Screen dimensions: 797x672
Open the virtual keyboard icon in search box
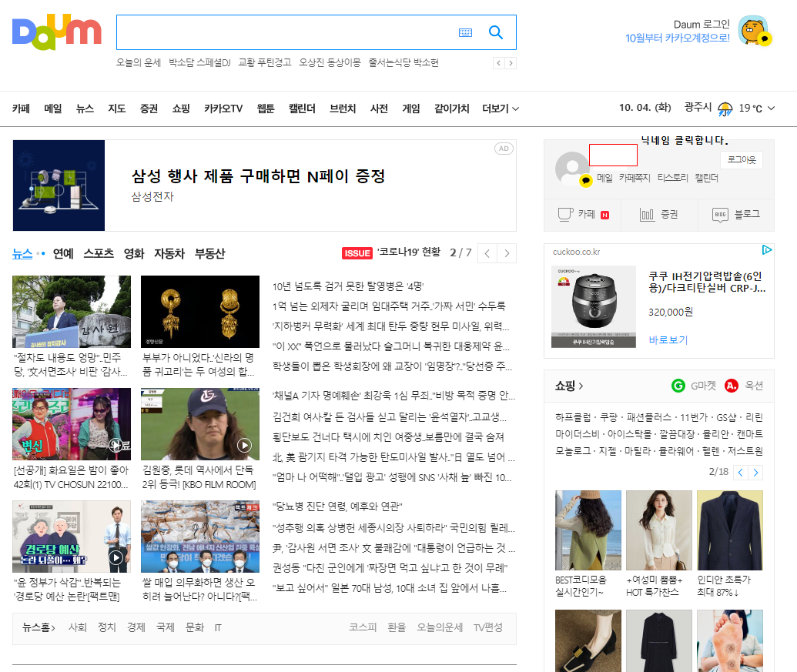pos(465,32)
